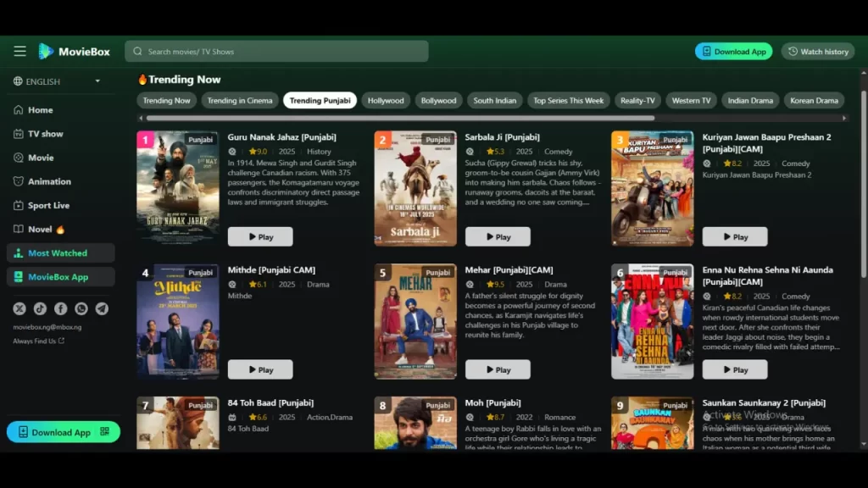Viewport: 868px width, 488px height.
Task: Click the Animation icon in sidebar
Action: (19, 181)
